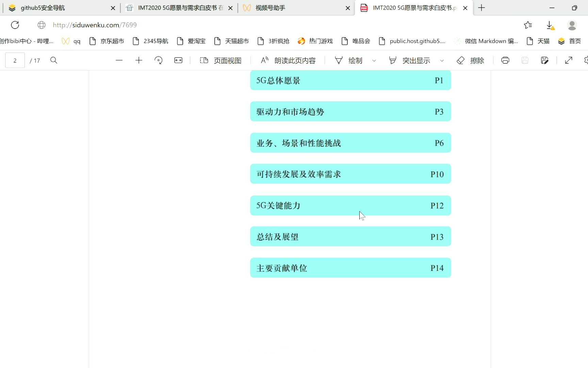The height and width of the screenshot is (368, 588).
Task: Close the active PDF tab
Action: (x=465, y=8)
